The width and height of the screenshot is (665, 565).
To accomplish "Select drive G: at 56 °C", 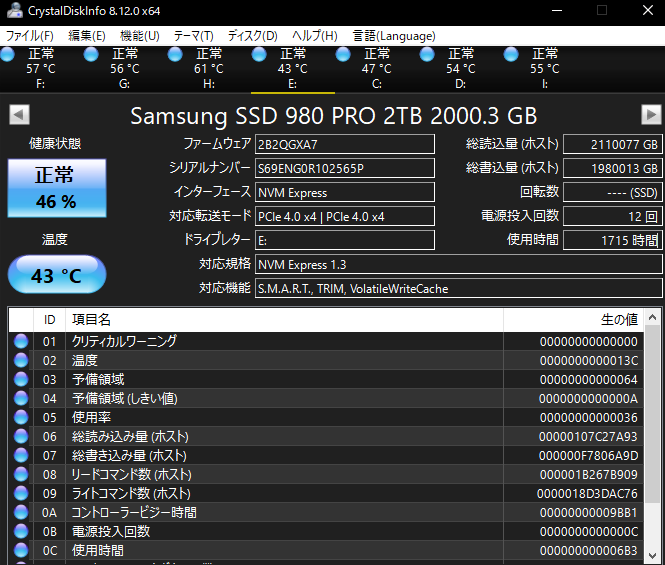I will point(125,69).
